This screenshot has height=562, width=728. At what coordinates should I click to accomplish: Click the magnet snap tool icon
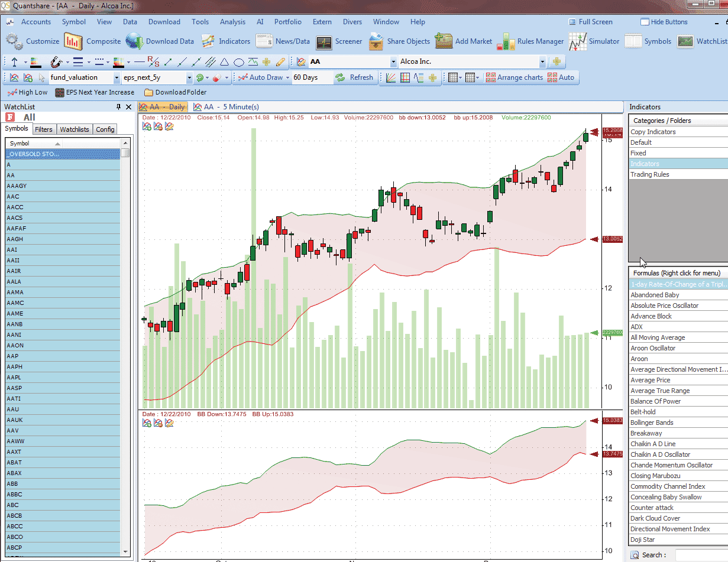(x=56, y=61)
